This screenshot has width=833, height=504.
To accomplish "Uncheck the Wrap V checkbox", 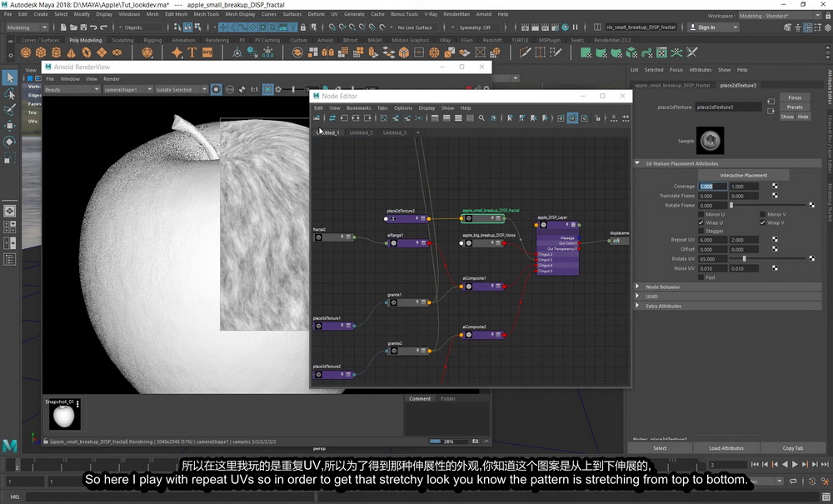I will tap(762, 223).
